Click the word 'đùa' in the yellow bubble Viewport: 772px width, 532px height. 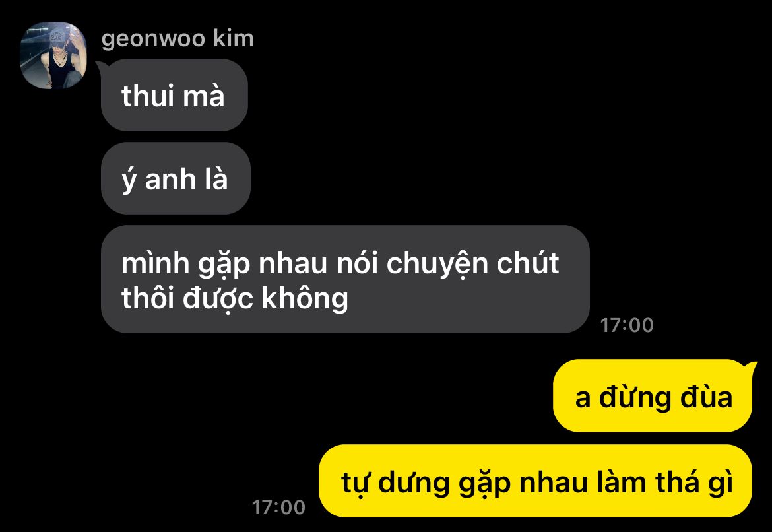pos(706,397)
